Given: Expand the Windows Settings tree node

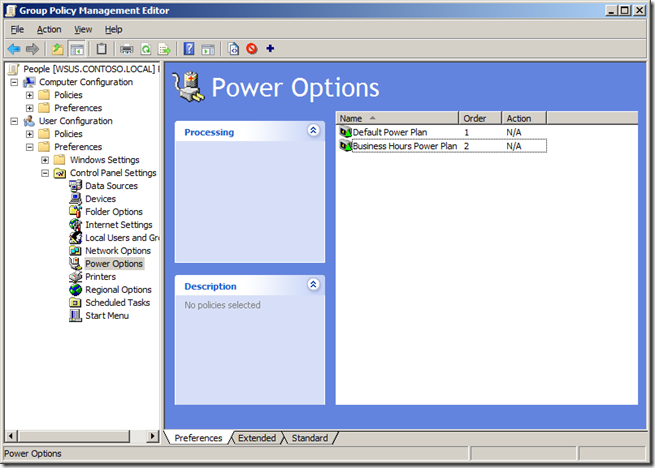Looking at the screenshot, I should [x=46, y=160].
